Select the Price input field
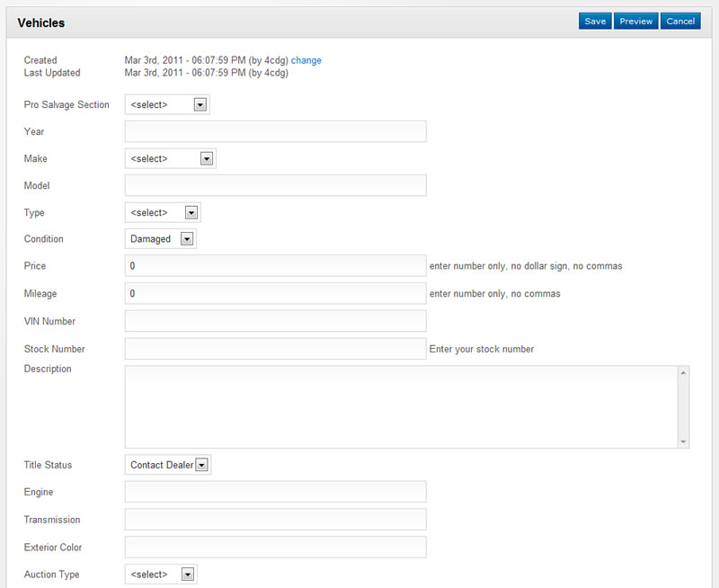 click(275, 266)
